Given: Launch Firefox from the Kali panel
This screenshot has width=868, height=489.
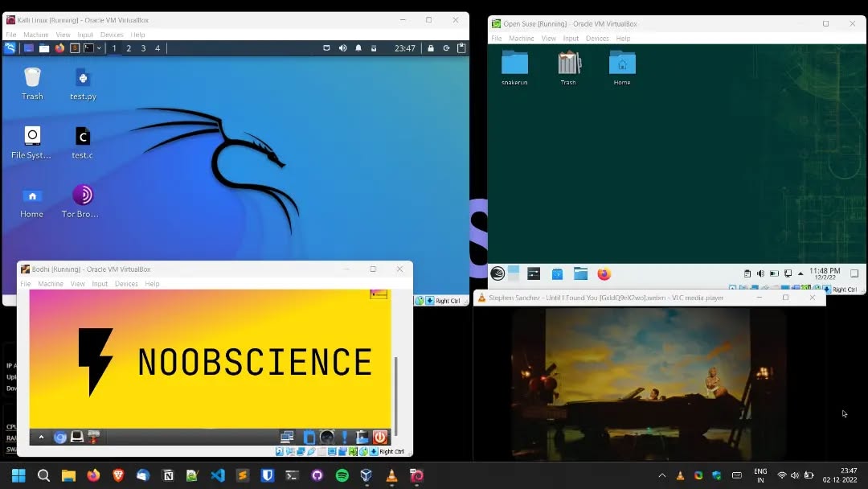Looking at the screenshot, I should pyautogui.click(x=59, y=48).
